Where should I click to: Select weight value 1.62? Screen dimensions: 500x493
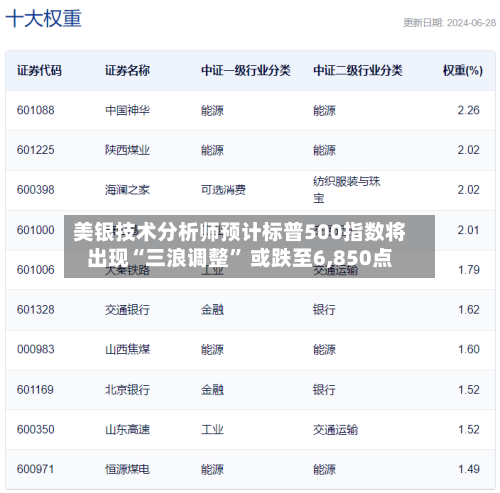pos(469,310)
